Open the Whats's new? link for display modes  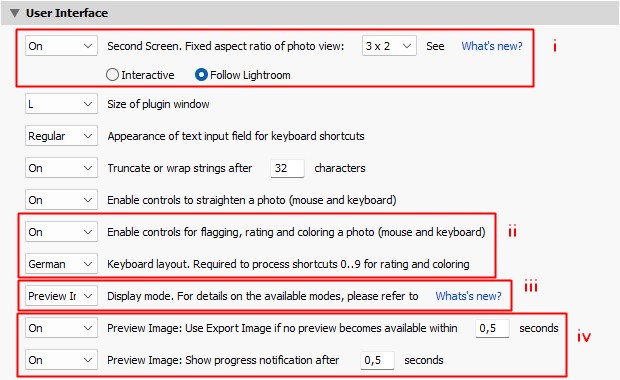coord(468,296)
